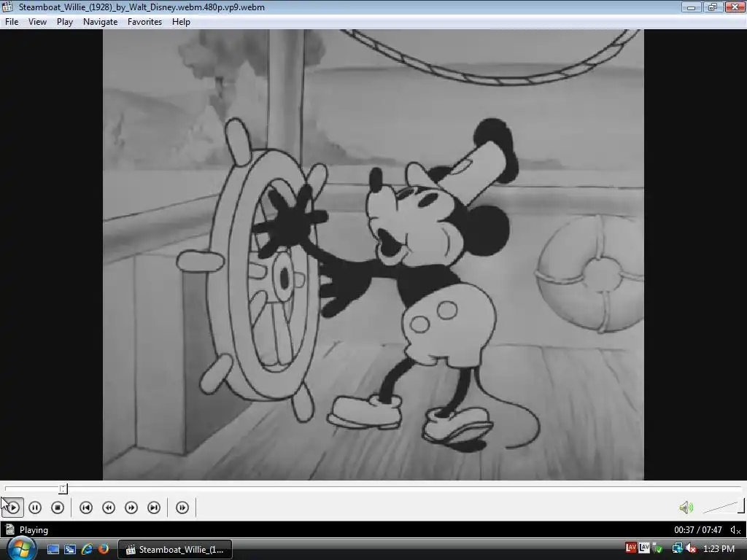Click the video frame showing Steamboat Willie
This screenshot has width=747, height=560.
coord(373,254)
